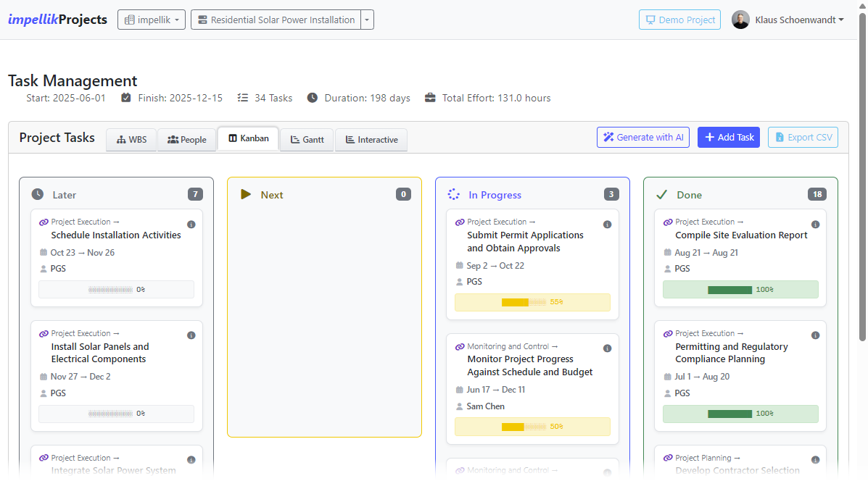Viewport: 868px width, 481px height.
Task: Click link icon on Install Solar Panels card
Action: (x=44, y=334)
